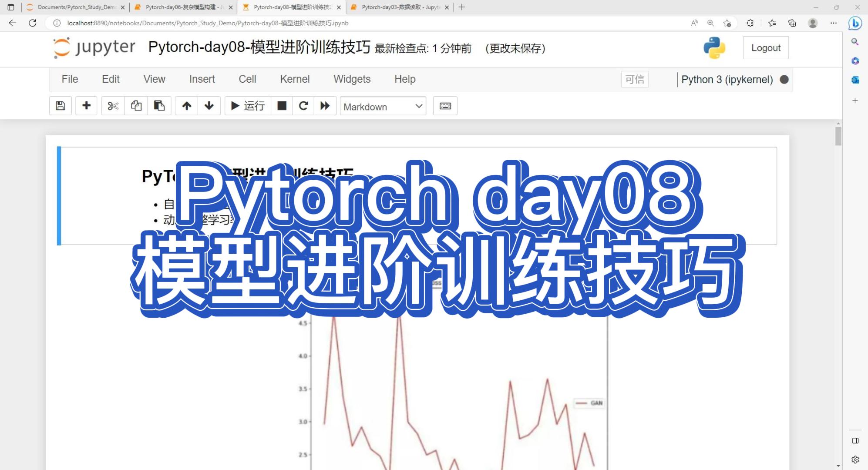Click the browser address bar URL
Image resolution: width=868 pixels, height=470 pixels.
pyautogui.click(x=208, y=23)
